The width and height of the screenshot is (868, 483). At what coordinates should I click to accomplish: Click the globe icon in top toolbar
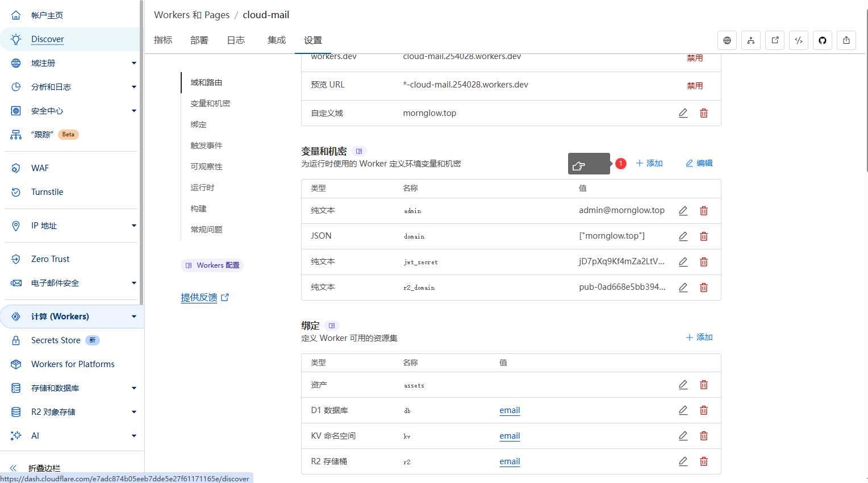coord(727,40)
